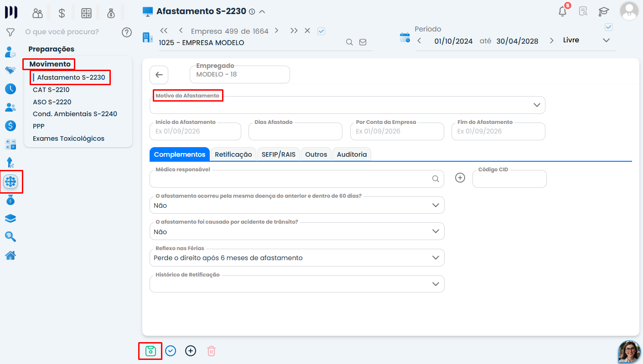Open the notifications bell
Viewport: 643px width, 364px height.
pyautogui.click(x=563, y=11)
